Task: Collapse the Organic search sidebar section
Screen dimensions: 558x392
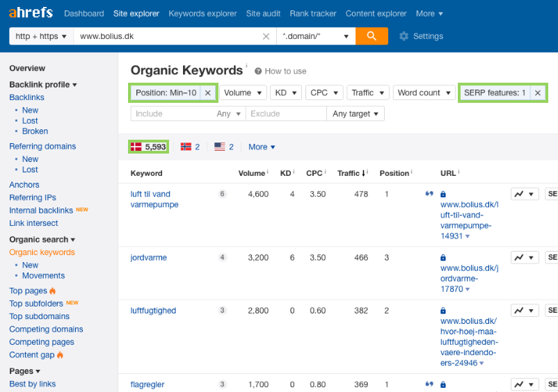Action: 42,240
